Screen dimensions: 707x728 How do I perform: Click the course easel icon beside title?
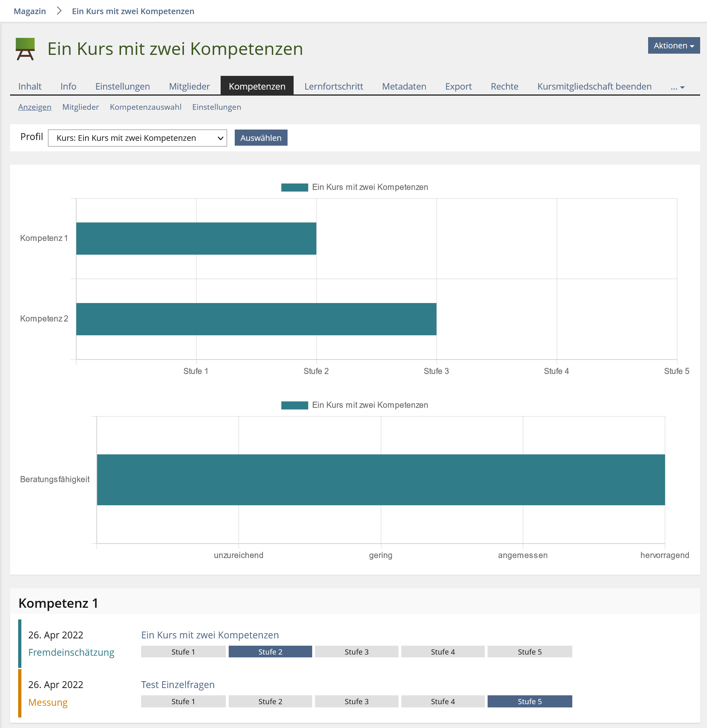(25, 49)
